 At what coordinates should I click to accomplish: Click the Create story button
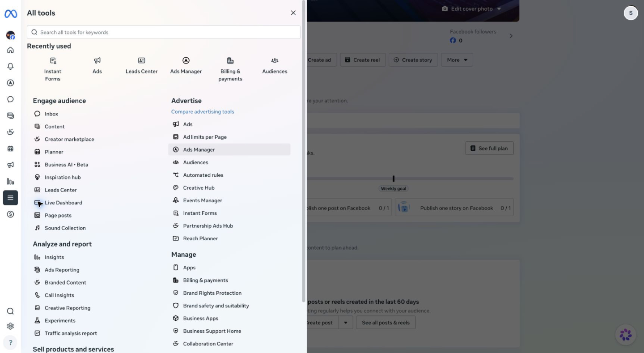[413, 60]
